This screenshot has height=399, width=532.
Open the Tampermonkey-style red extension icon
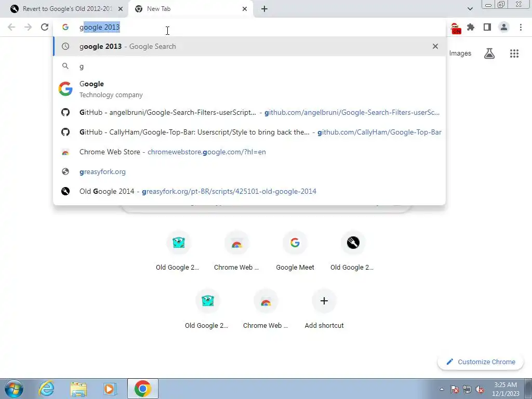coord(456,28)
